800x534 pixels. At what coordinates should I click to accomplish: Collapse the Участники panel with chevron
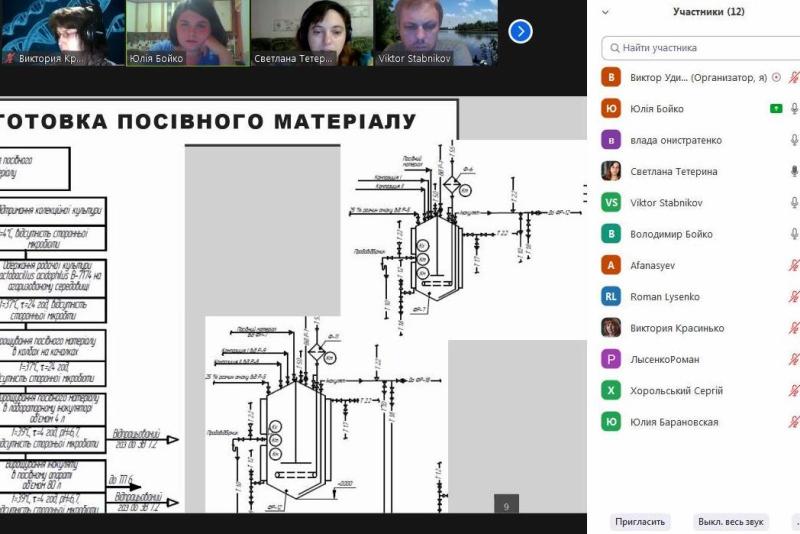pyautogui.click(x=606, y=12)
